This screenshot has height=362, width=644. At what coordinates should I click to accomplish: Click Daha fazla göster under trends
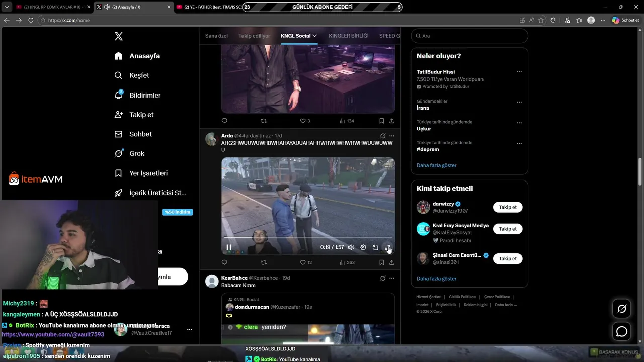point(436,165)
